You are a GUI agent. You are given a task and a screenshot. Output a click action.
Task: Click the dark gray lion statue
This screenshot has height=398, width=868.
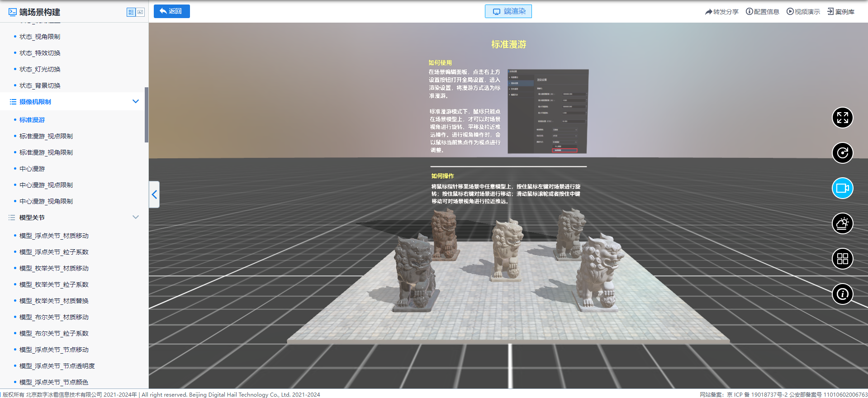click(x=415, y=274)
